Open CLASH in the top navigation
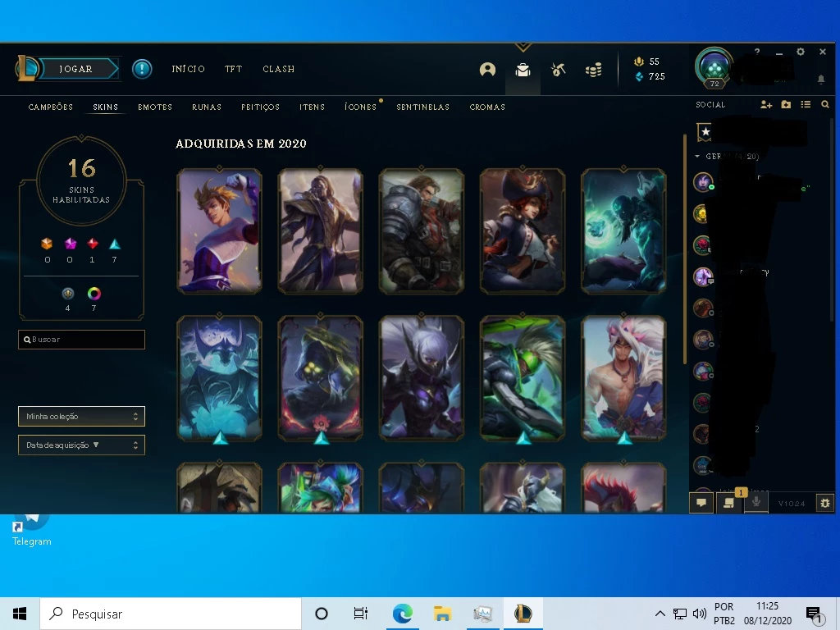840x630 pixels. coord(279,69)
